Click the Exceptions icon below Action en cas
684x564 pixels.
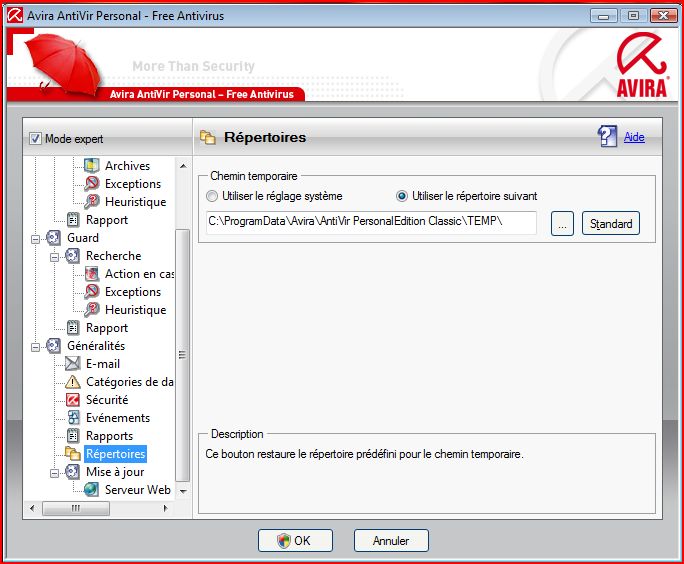(92, 291)
